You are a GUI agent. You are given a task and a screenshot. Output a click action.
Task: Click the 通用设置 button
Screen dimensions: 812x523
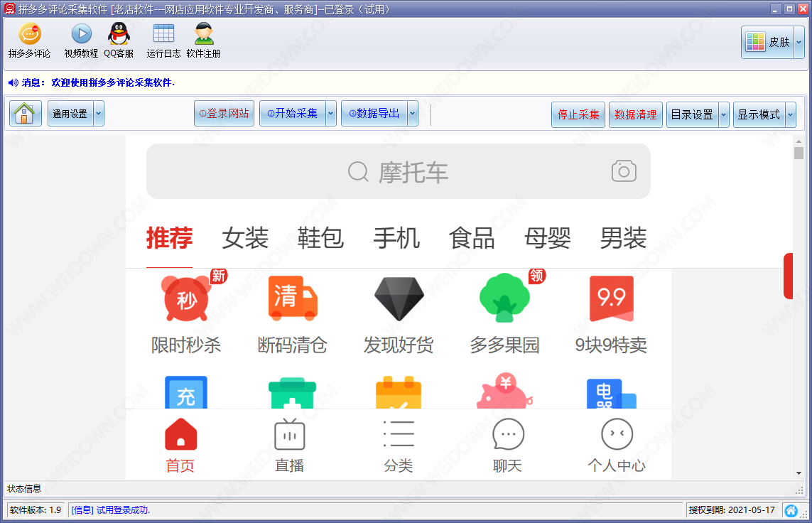(x=70, y=114)
